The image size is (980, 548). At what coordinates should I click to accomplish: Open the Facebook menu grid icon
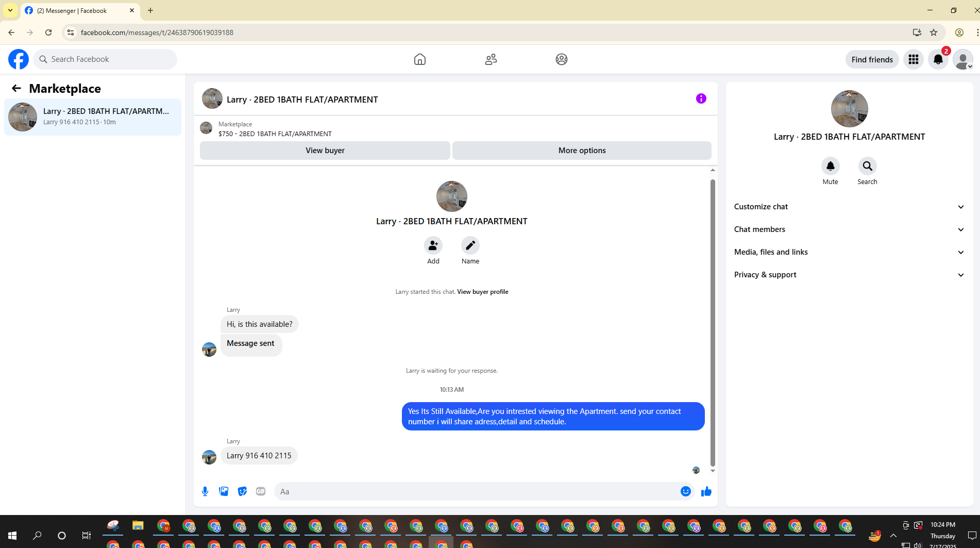pos(914,59)
